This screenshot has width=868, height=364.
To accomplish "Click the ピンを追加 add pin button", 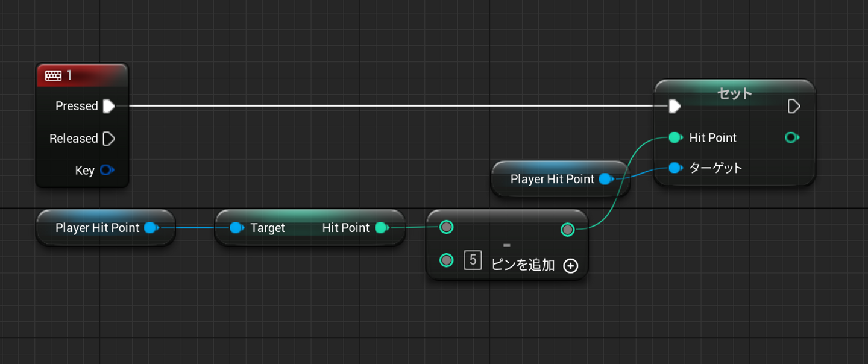I will (x=535, y=265).
